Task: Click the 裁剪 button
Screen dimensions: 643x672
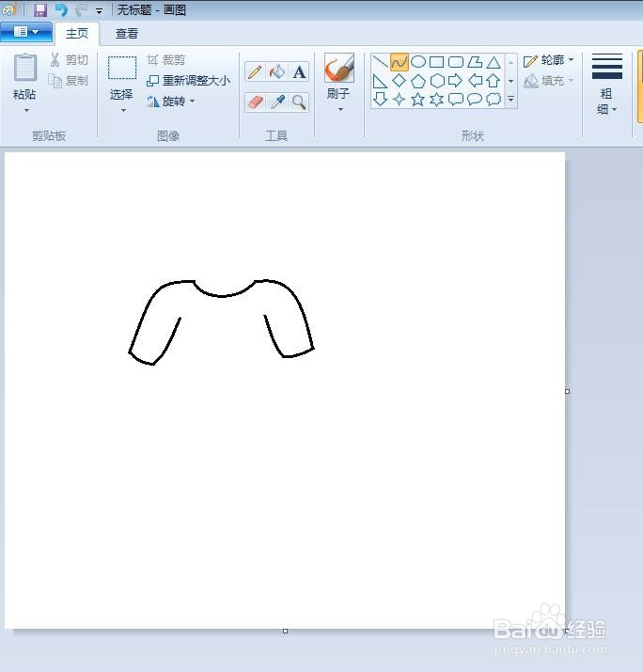Action: 165,59
